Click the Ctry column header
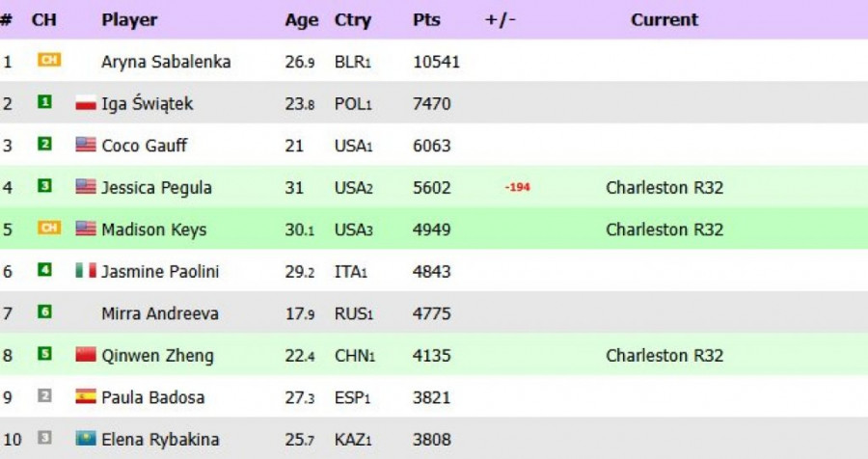The image size is (868, 459). click(x=353, y=19)
